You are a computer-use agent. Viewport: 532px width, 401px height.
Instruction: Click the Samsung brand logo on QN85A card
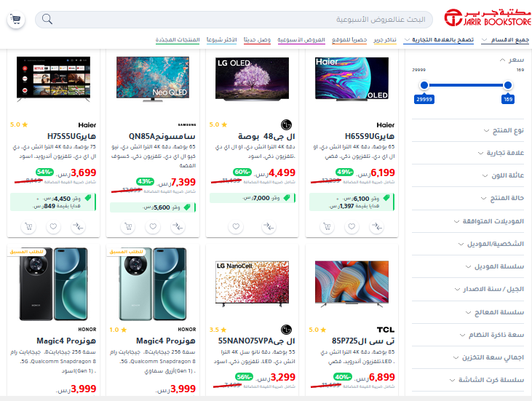(187, 125)
